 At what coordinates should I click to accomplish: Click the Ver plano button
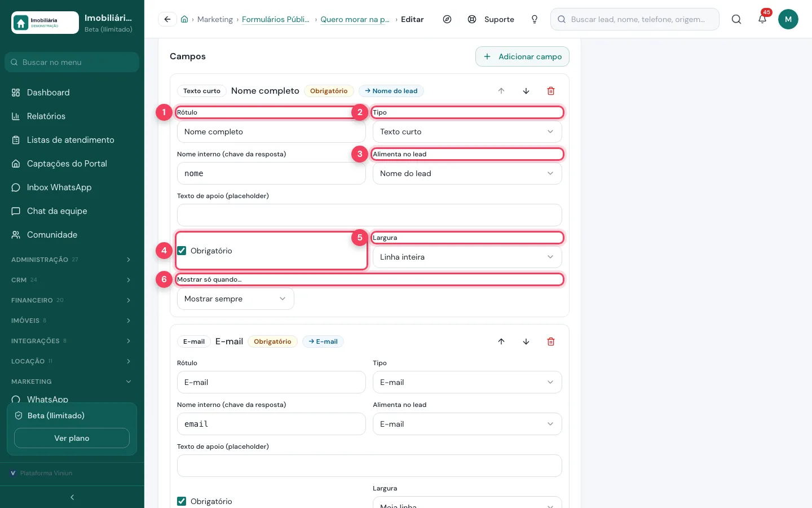[x=72, y=438]
